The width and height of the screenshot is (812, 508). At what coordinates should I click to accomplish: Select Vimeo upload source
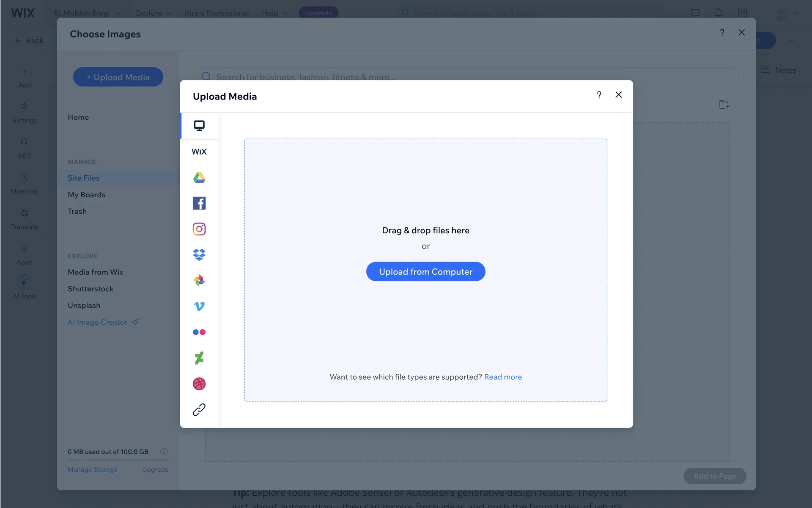pos(199,306)
